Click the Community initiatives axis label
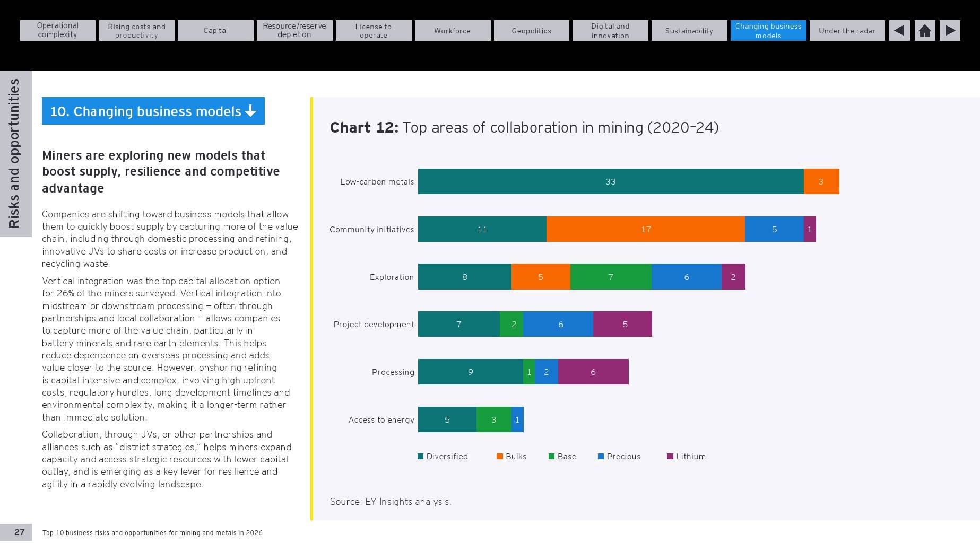Image resolution: width=980 pixels, height=551 pixels. click(x=371, y=230)
